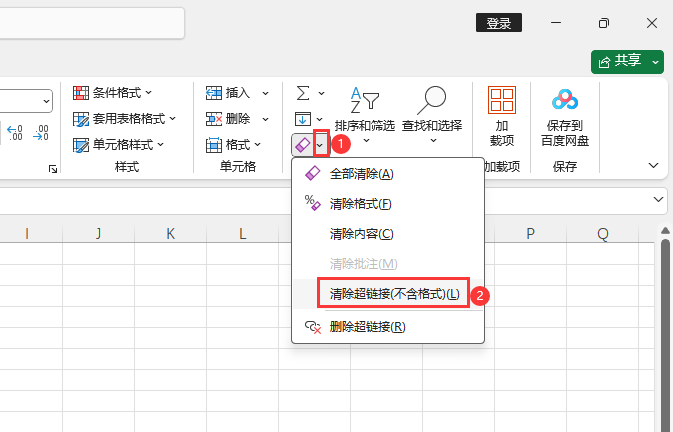The height and width of the screenshot is (432, 673).
Task: Select column I header
Action: pyautogui.click(x=27, y=234)
